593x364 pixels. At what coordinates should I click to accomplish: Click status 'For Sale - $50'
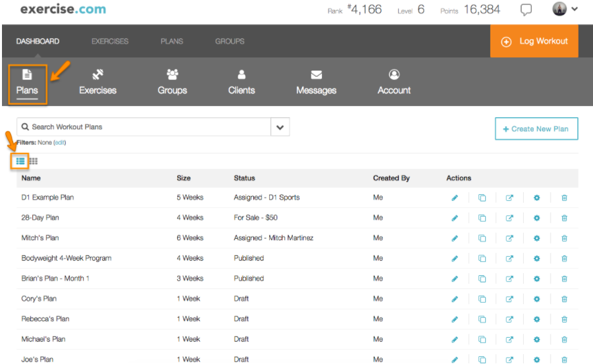[x=255, y=218]
